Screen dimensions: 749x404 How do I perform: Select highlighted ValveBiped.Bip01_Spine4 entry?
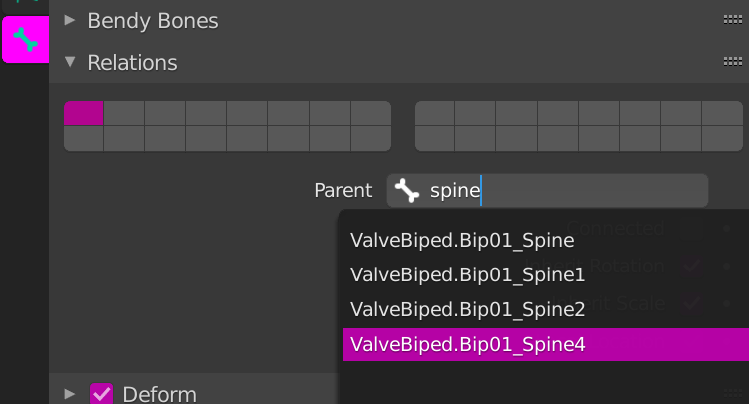click(467, 344)
